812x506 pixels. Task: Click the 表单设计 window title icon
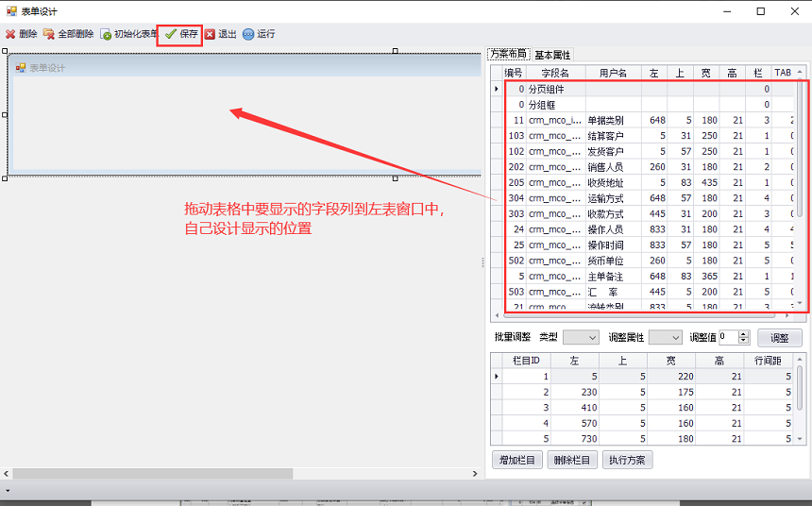pos(11,11)
